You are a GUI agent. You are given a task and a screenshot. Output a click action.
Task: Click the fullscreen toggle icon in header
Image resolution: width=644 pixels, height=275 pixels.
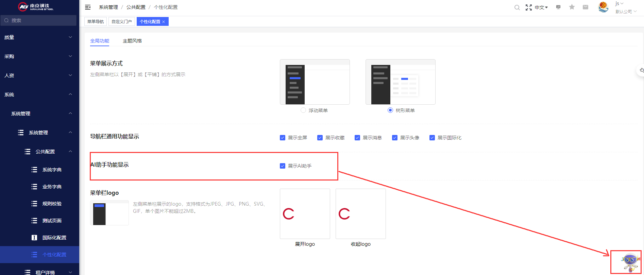tap(528, 7)
